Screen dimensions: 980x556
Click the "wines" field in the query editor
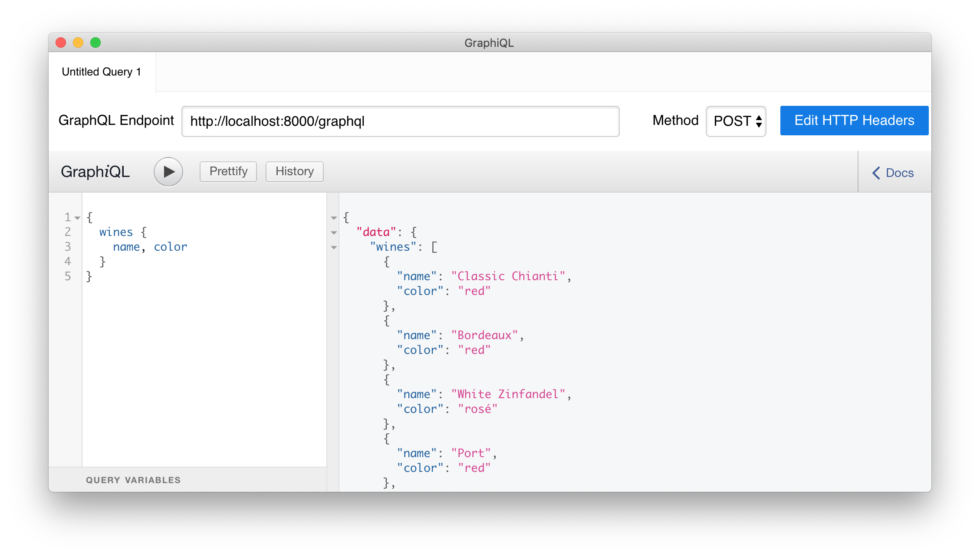pos(116,232)
